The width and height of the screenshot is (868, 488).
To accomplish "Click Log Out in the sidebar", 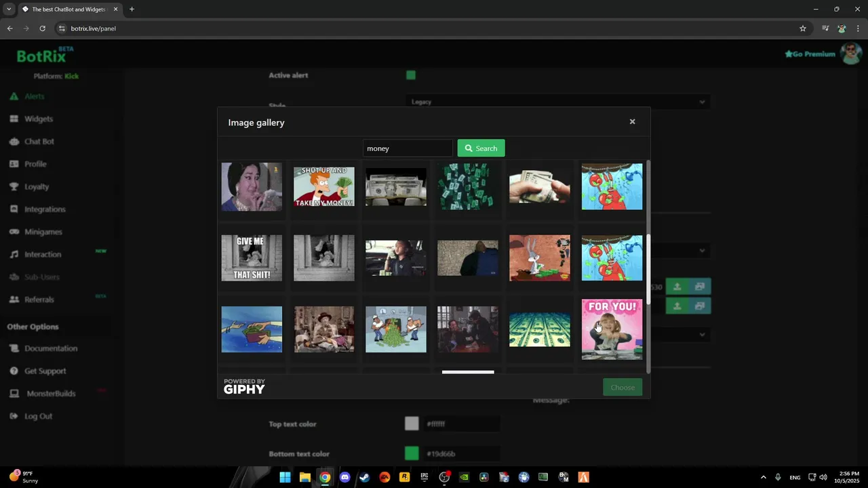I will [38, 416].
